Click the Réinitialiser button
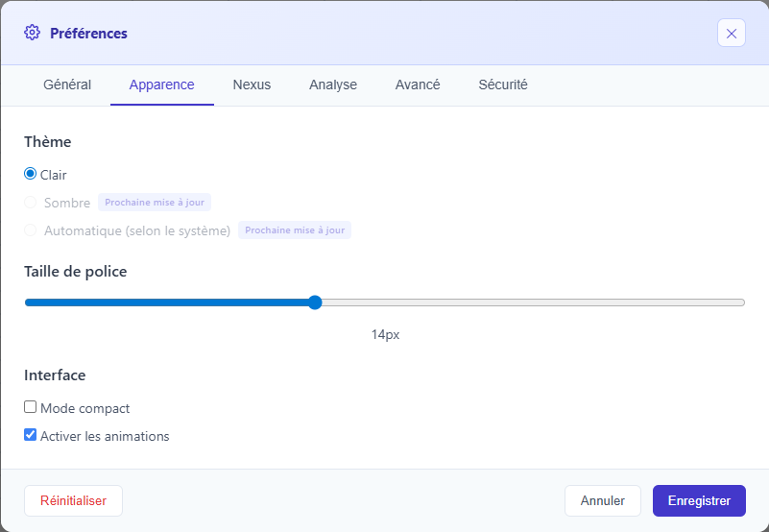 (73, 500)
